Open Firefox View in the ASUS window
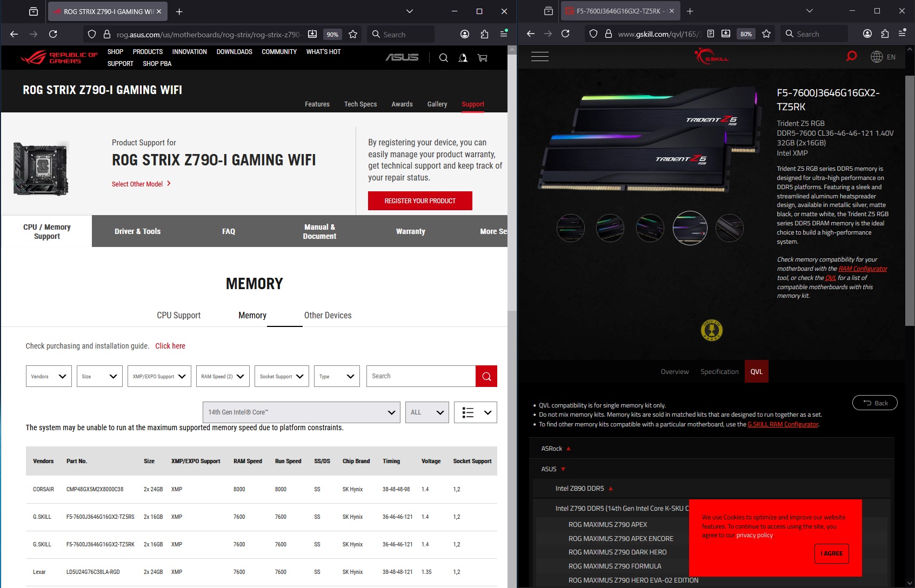Viewport: 915px width, 588px height. tap(34, 11)
